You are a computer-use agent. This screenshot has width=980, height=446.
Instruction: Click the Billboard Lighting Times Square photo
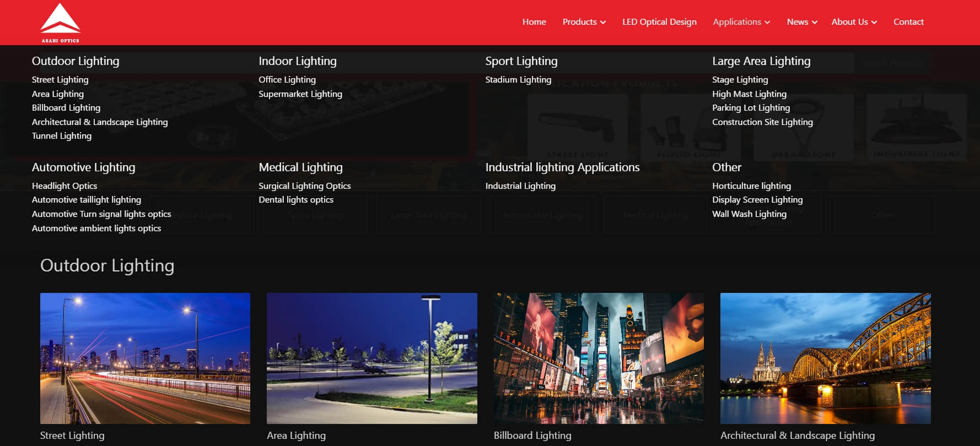(599, 358)
